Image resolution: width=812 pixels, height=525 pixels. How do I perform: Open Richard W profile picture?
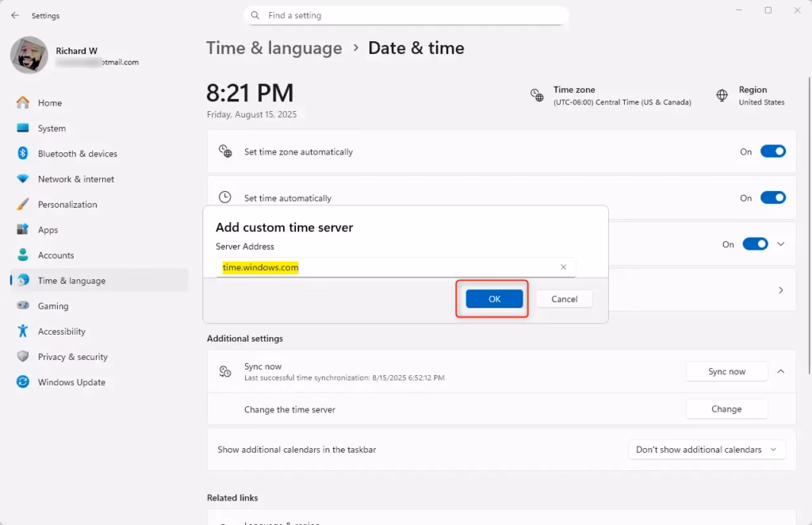pyautogui.click(x=29, y=56)
